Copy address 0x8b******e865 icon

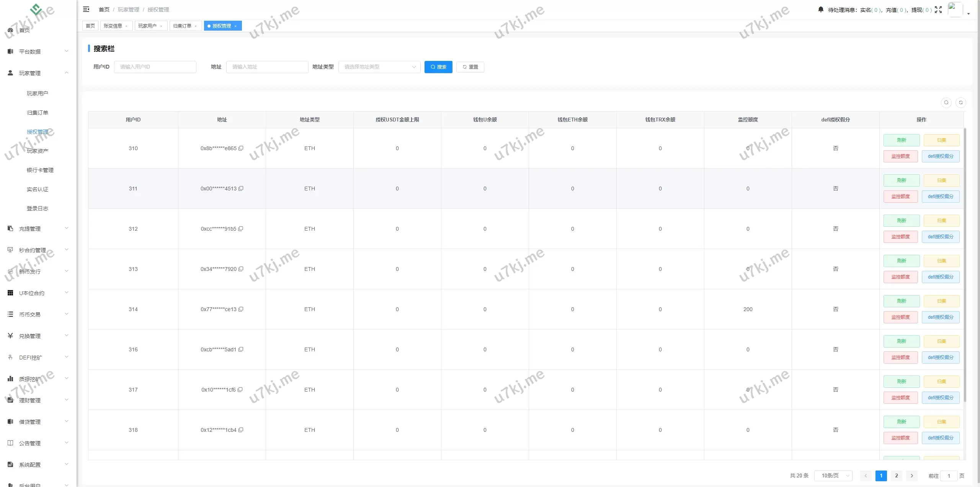coord(241,148)
